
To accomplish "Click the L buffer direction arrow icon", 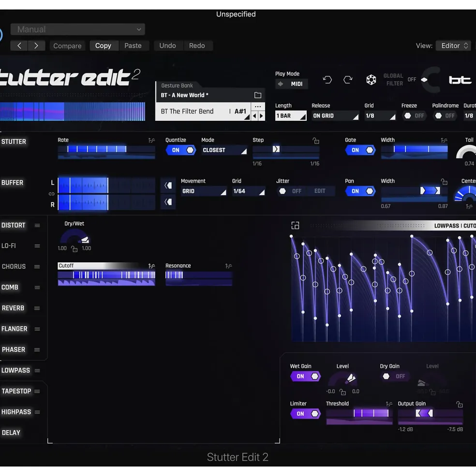I will (168, 186).
